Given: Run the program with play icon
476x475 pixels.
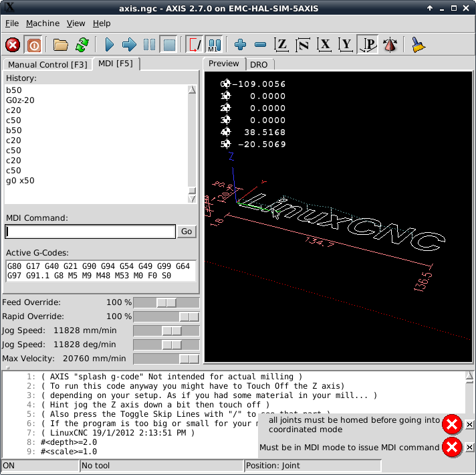Looking at the screenshot, I should pyautogui.click(x=109, y=45).
